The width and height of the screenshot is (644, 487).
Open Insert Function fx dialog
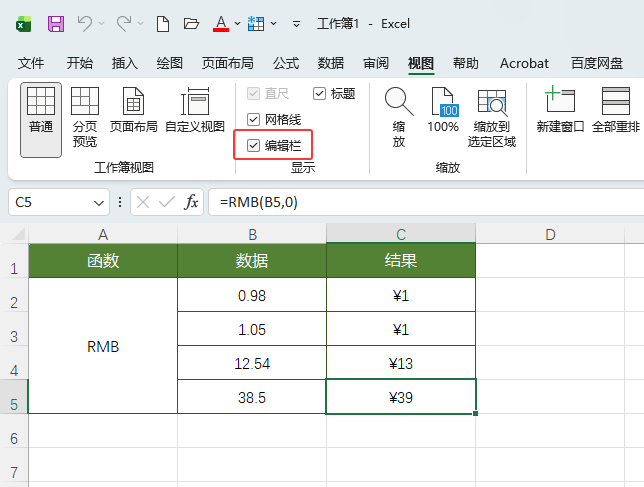pyautogui.click(x=191, y=202)
